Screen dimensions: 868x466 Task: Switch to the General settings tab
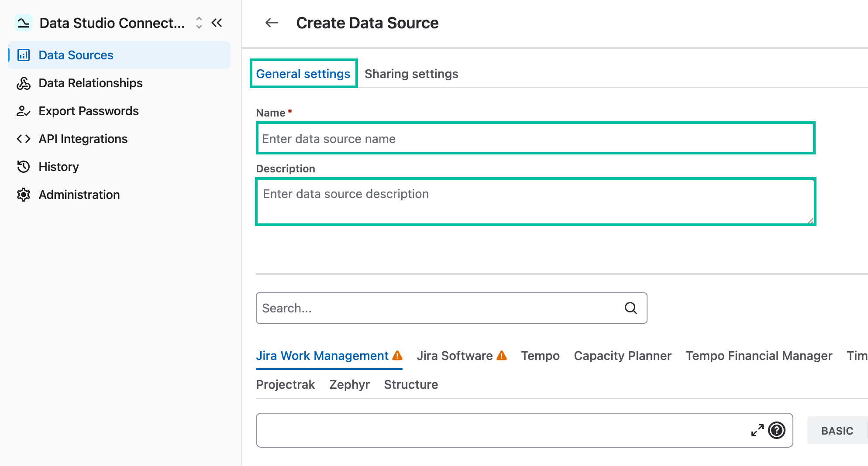pyautogui.click(x=303, y=74)
